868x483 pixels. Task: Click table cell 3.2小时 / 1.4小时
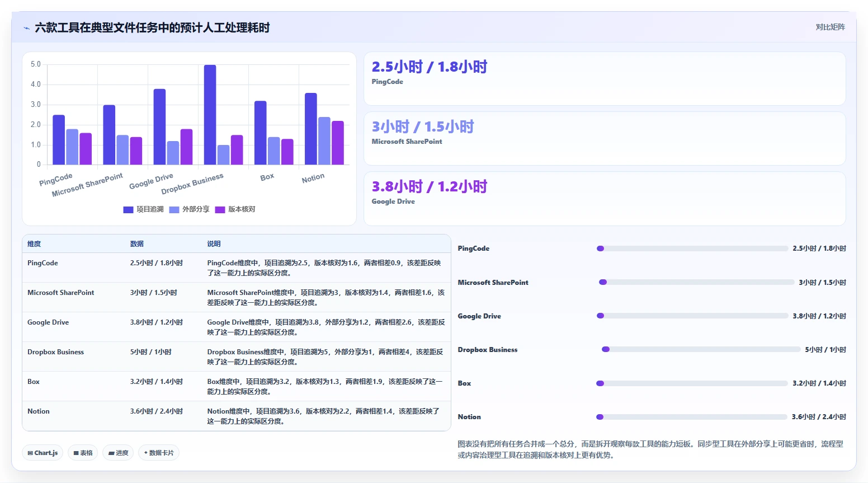point(157,382)
